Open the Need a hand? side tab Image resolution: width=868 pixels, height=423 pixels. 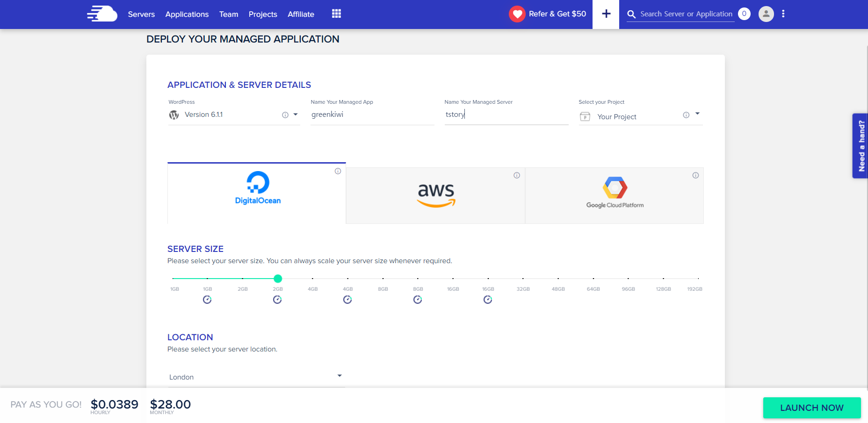861,146
